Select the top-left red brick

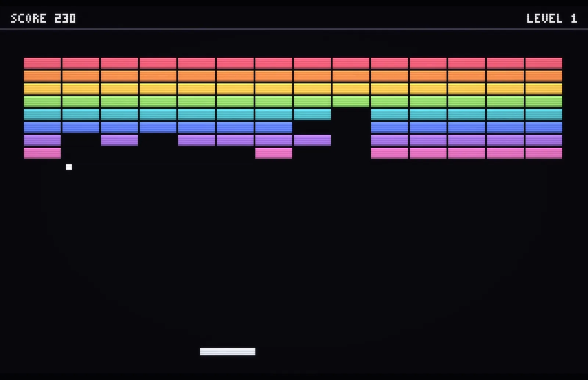(x=42, y=63)
